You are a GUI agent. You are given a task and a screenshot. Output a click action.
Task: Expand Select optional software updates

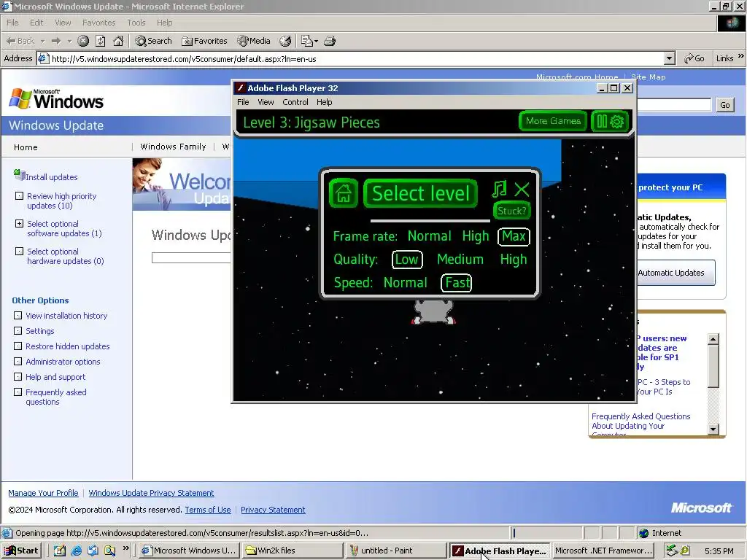pos(19,223)
